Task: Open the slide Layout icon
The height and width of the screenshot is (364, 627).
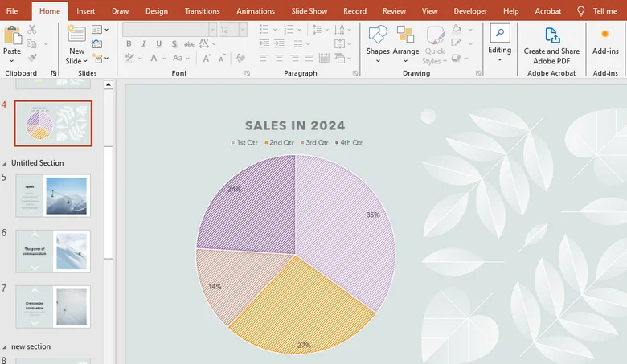Action: point(96,30)
